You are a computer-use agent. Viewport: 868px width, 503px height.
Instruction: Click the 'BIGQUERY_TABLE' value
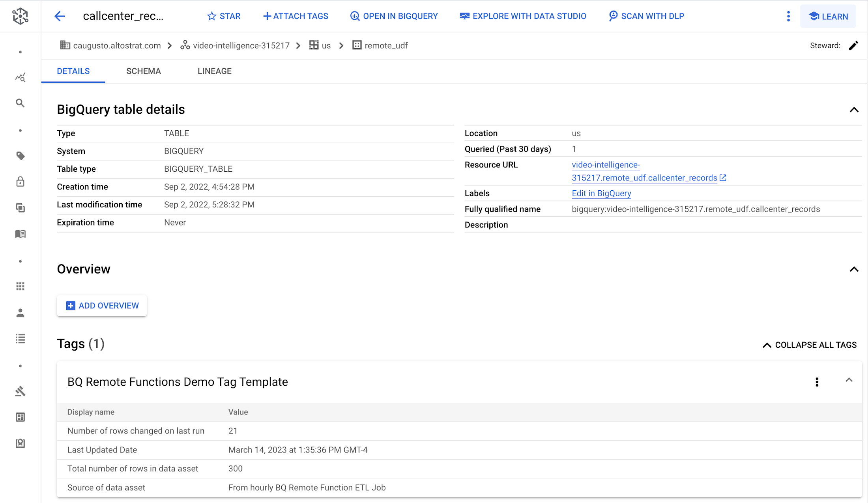tap(198, 169)
